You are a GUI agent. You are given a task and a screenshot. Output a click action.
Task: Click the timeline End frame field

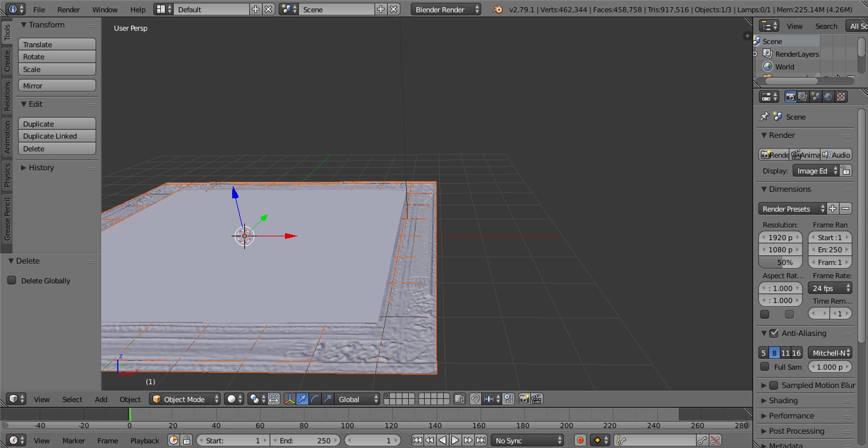pyautogui.click(x=305, y=440)
